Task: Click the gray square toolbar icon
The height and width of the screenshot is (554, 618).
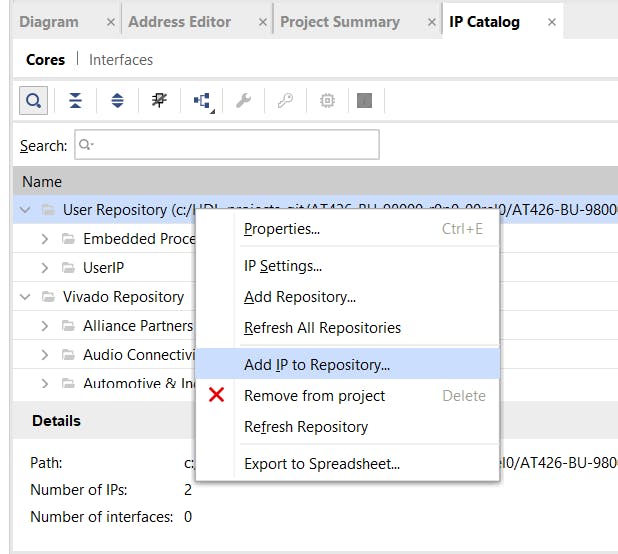Action: pyautogui.click(x=365, y=100)
